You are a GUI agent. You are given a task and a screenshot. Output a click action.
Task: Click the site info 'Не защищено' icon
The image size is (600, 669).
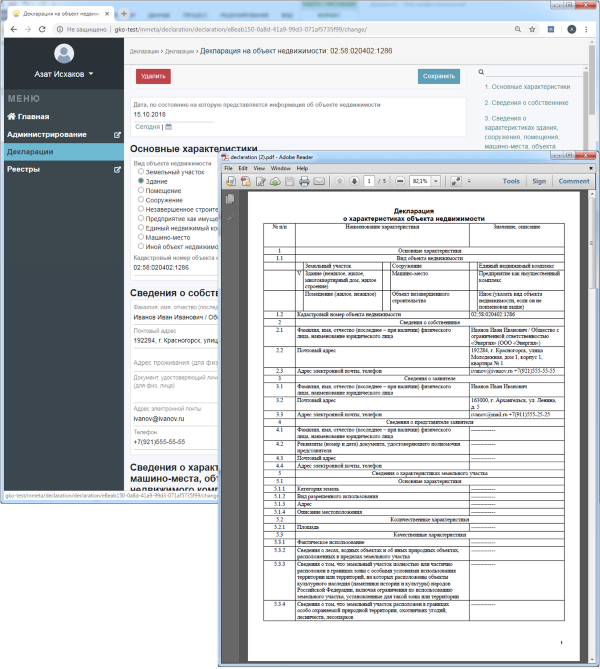60,29
